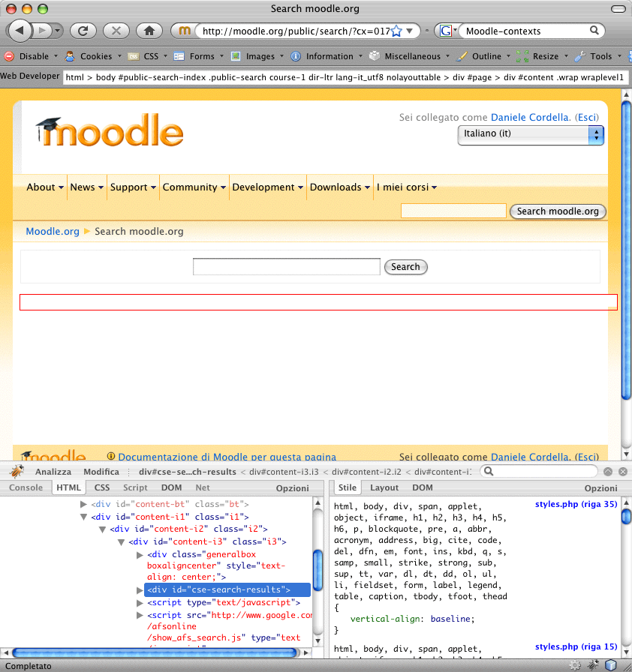Run search with the magnifier icon
This screenshot has height=672, width=632.
[x=594, y=31]
